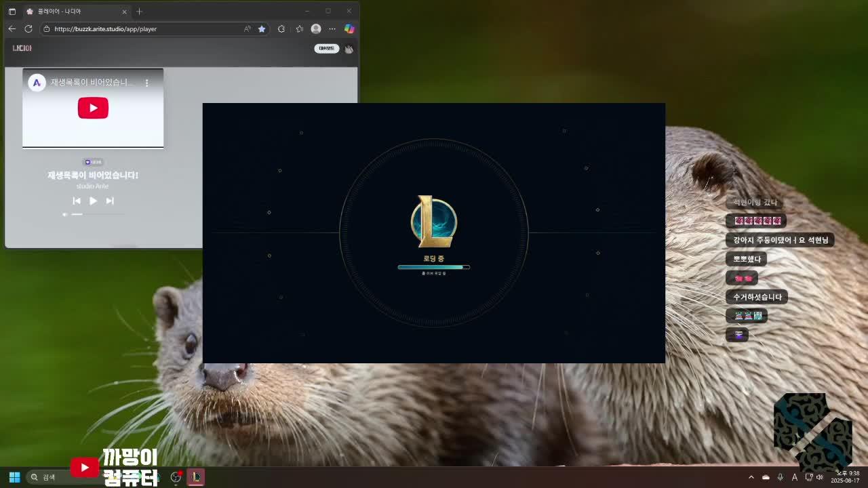Click the YouTube channel avatar in embed
This screenshot has height=488, width=868.
click(x=37, y=83)
